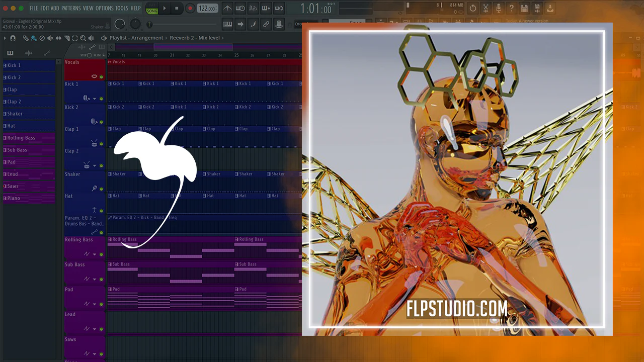Click the Record button

point(190,8)
